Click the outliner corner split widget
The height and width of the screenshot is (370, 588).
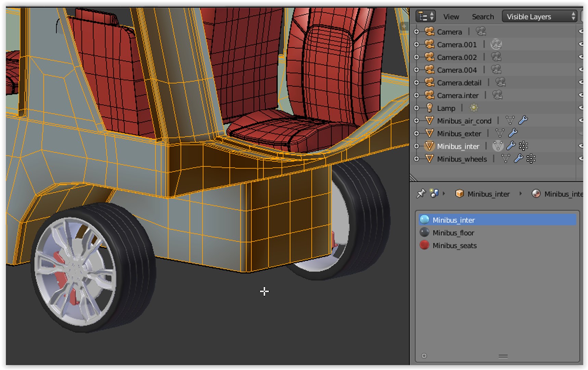414,177
